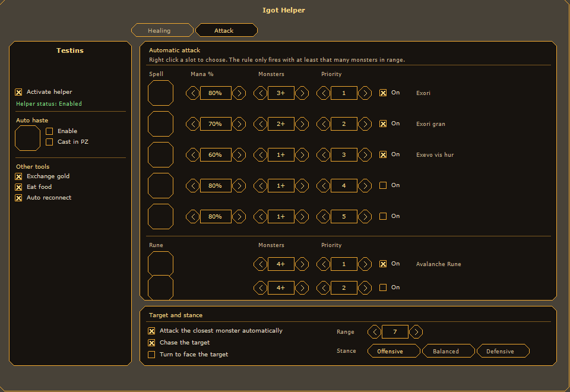The width and height of the screenshot is (570, 392).
Task: Check Cast in PZ option
Action: [x=49, y=142]
